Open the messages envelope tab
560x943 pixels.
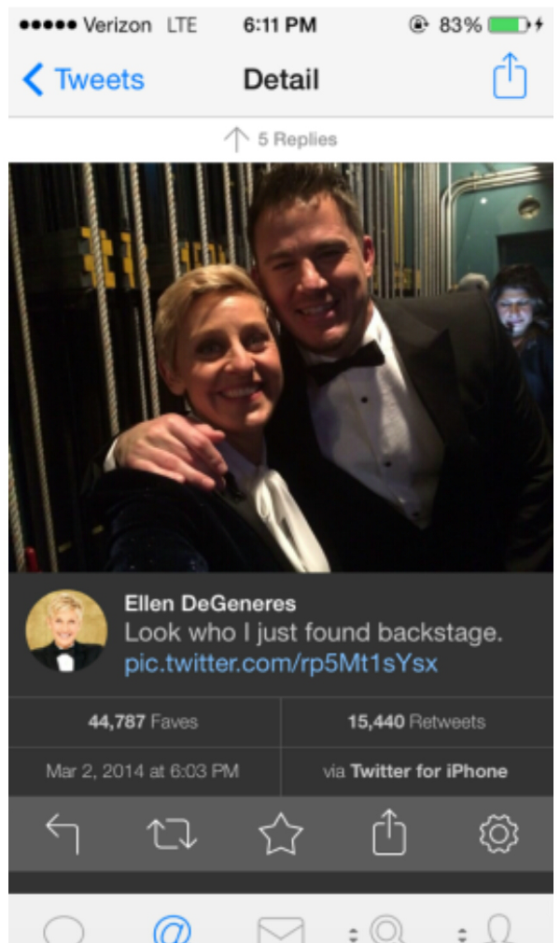tap(280, 930)
